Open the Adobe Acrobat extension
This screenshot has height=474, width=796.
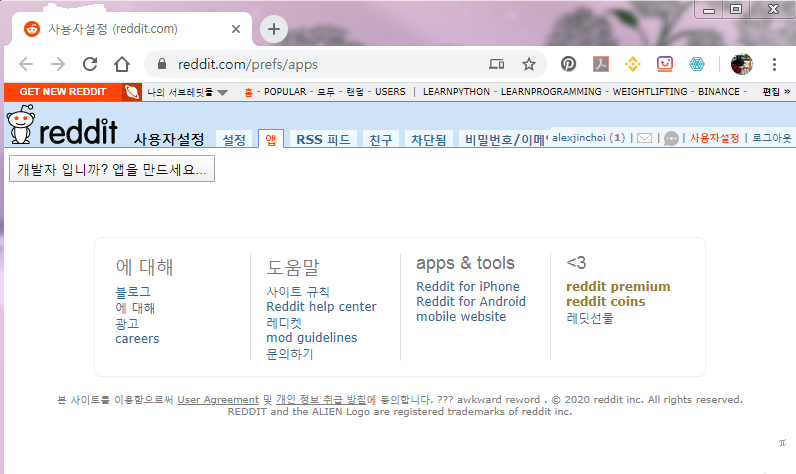click(x=601, y=64)
